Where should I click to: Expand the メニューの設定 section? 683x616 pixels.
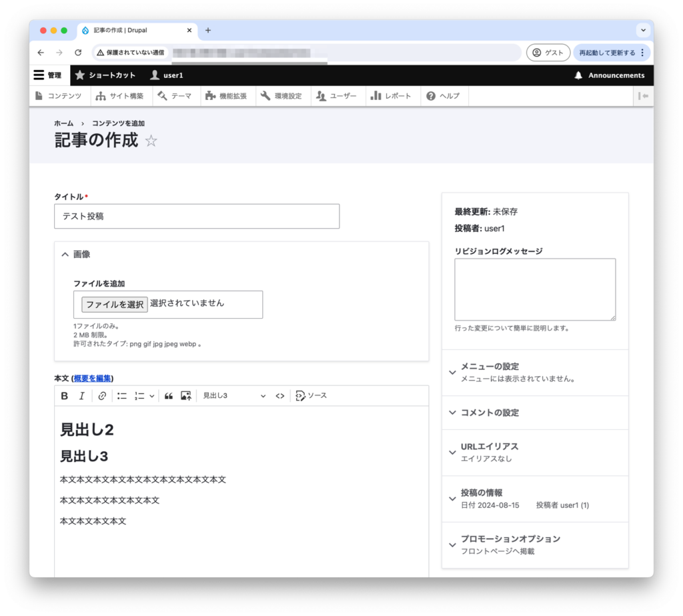pos(490,367)
